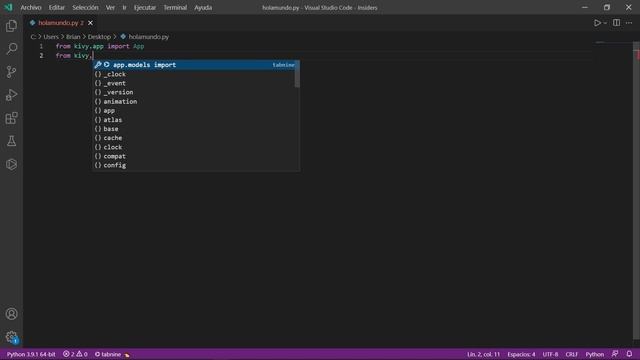The height and width of the screenshot is (360, 640).
Task: Click the wrench icon on tabnine suggestion
Action: tap(98, 65)
